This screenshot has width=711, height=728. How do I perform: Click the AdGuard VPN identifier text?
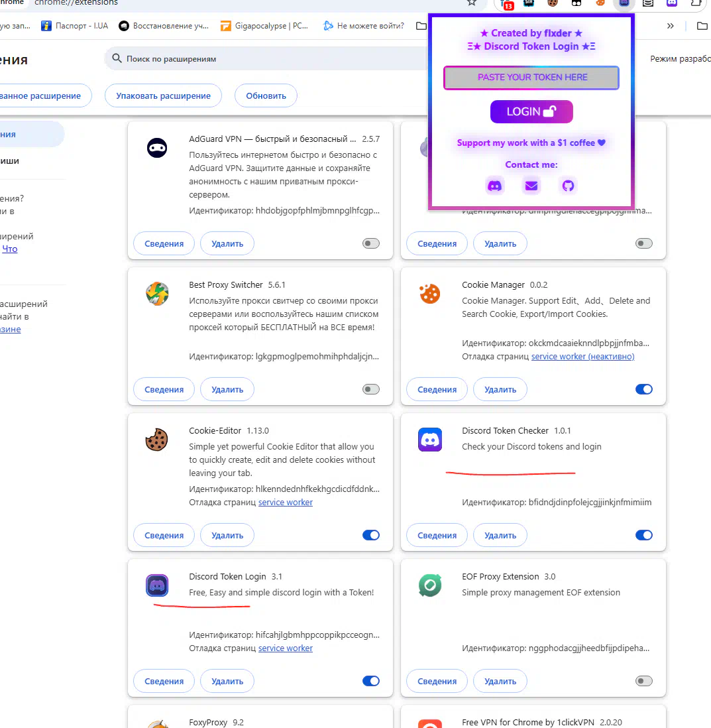tap(284, 210)
